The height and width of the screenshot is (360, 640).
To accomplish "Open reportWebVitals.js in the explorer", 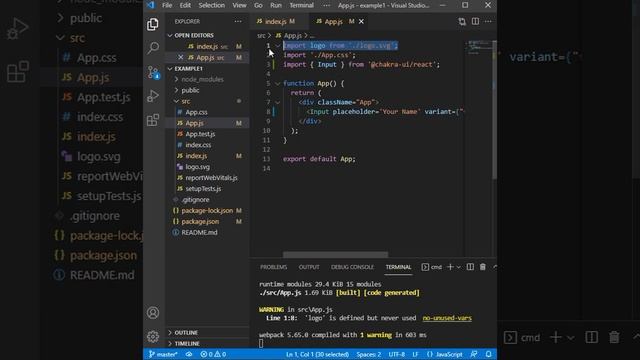I will [211, 178].
